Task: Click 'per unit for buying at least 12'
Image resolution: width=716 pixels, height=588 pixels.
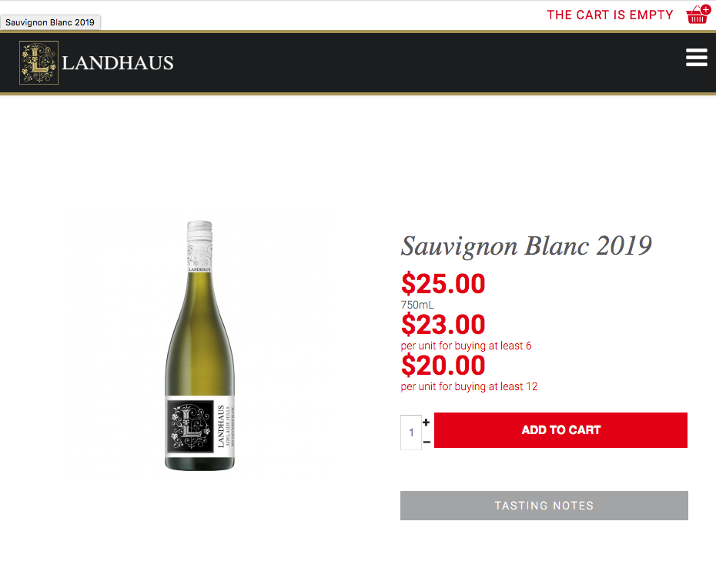Action: (x=469, y=386)
